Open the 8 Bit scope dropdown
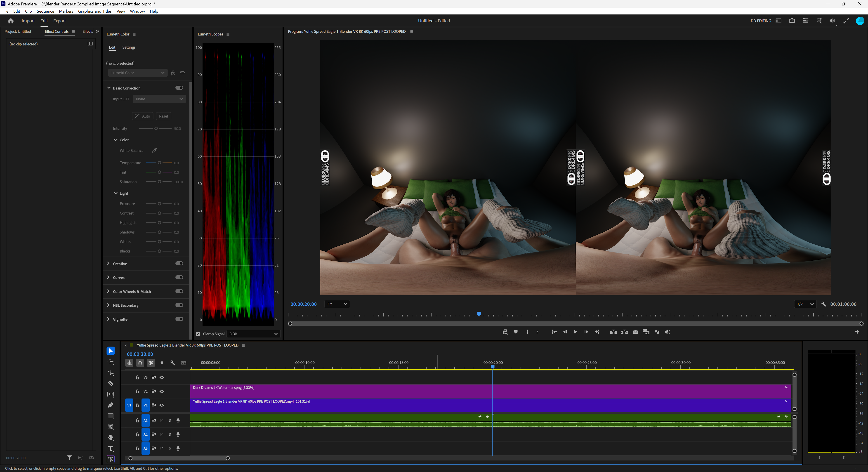868x472 pixels. [253, 334]
